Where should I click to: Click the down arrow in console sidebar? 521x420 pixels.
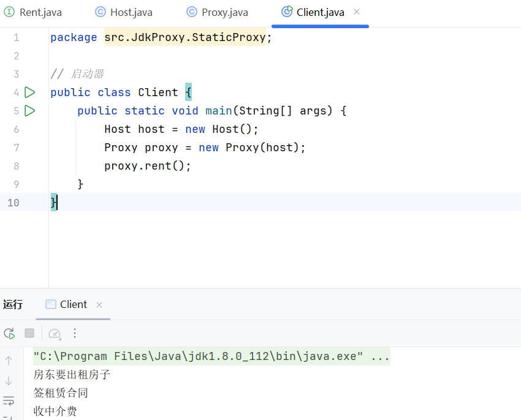[x=9, y=381]
